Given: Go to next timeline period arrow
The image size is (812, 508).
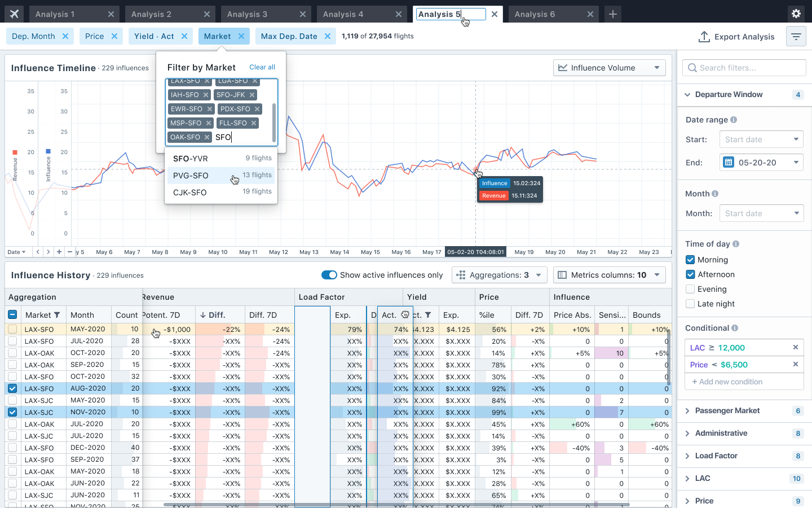Looking at the screenshot, I should click(x=48, y=252).
